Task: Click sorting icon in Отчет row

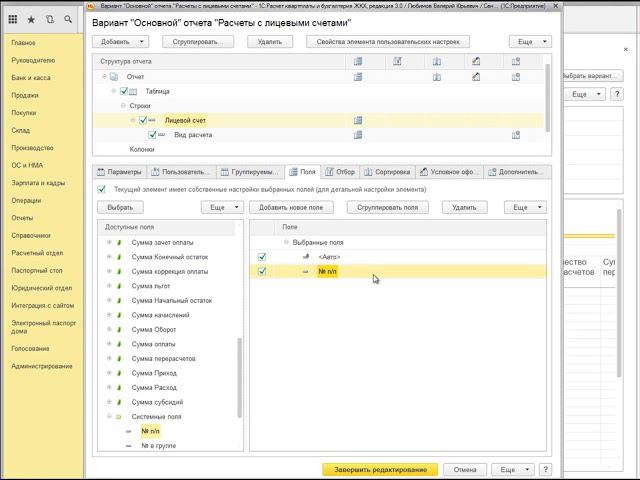Action: (437, 77)
